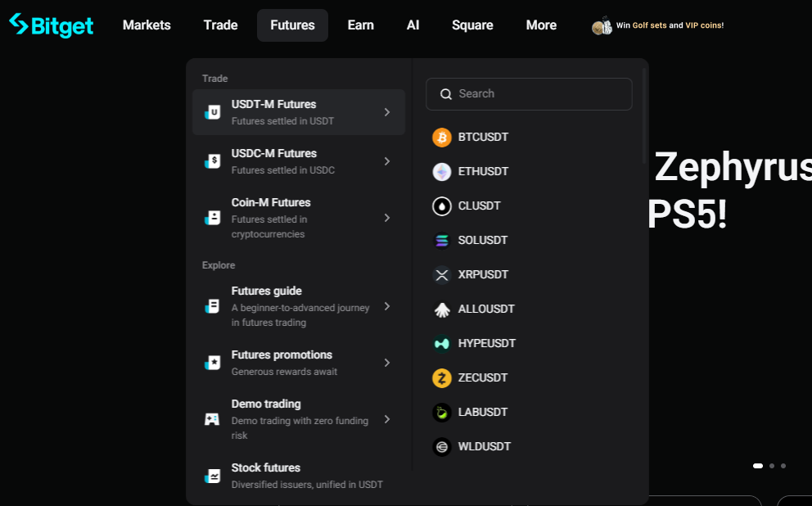
Task: Click the pair list scrollbar
Action: click(x=643, y=116)
